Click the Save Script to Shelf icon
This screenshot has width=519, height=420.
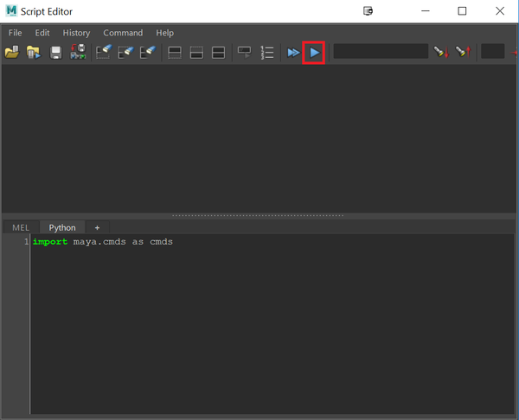coord(78,52)
